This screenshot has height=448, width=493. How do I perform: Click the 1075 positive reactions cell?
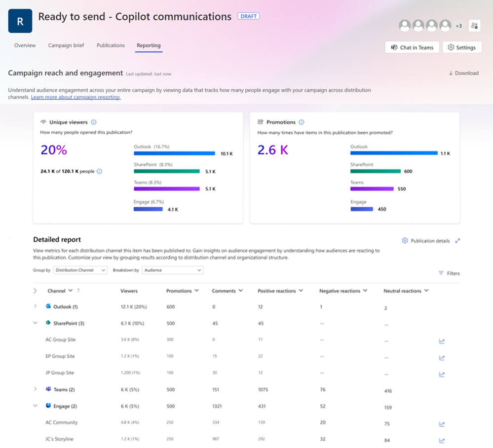[x=263, y=390]
